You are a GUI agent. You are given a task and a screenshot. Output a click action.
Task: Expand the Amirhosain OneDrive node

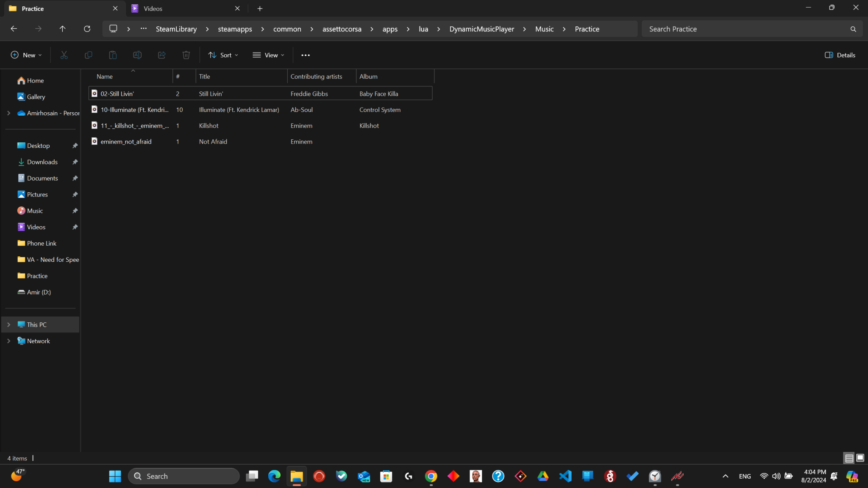coord(8,113)
